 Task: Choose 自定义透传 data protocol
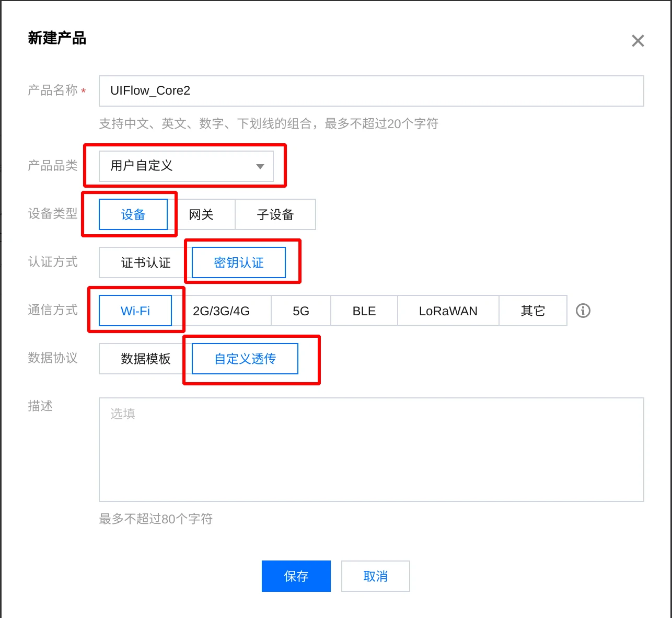click(x=245, y=359)
